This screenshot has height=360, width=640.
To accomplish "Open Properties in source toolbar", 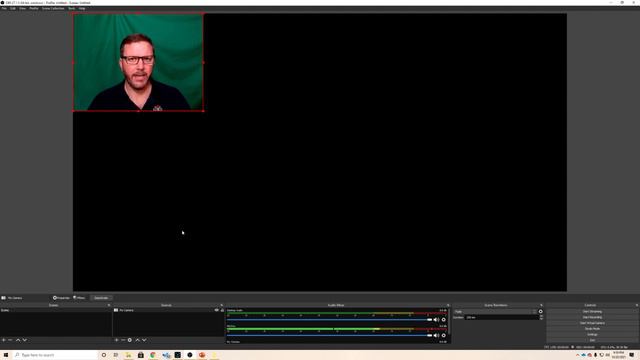I will tap(61, 298).
